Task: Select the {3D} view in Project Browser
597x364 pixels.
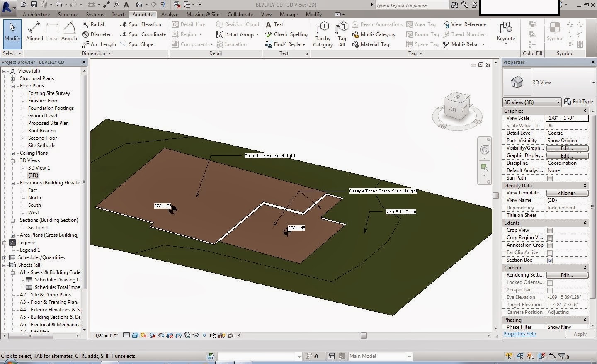Action: [x=34, y=175]
